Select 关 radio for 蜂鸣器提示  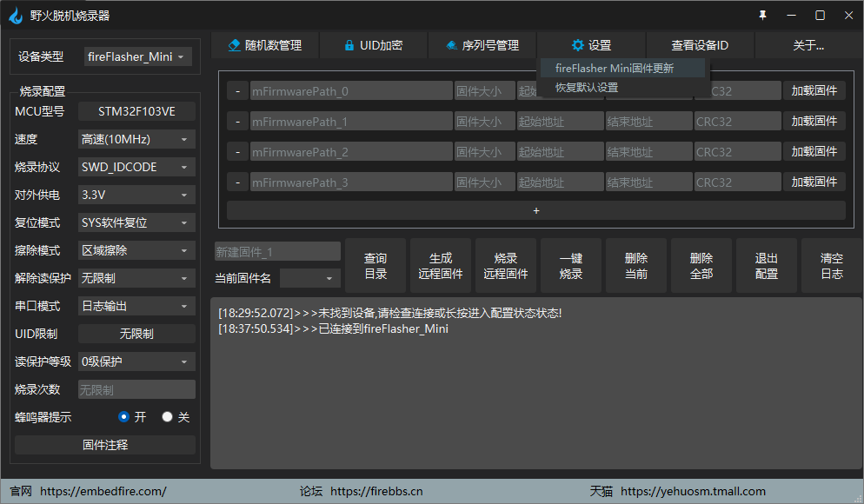168,417
